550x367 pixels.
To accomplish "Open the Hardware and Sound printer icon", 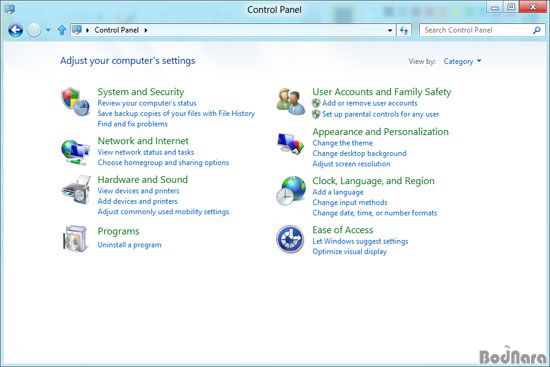I will (x=76, y=190).
